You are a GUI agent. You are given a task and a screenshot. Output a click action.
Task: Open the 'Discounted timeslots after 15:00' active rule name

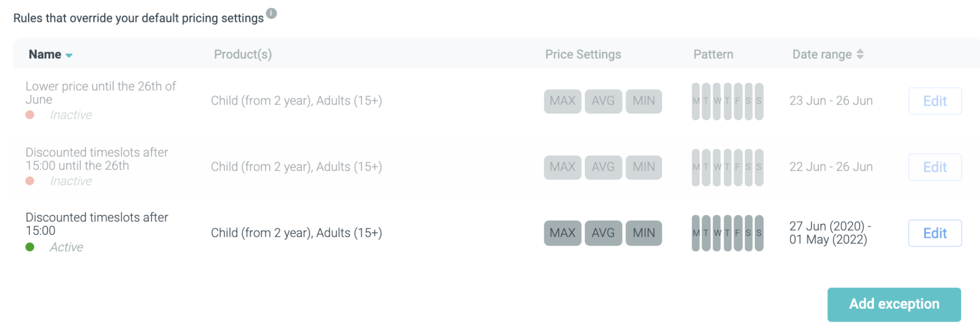pyautogui.click(x=97, y=224)
